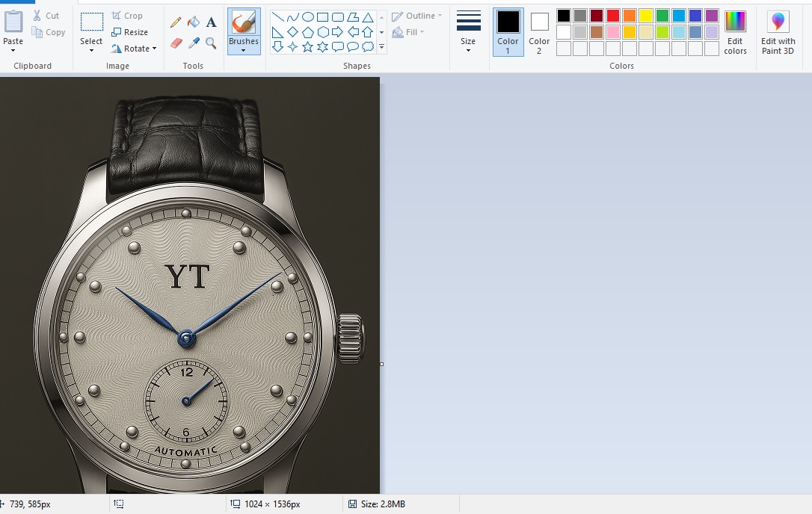Open the Resize dialog

click(129, 32)
